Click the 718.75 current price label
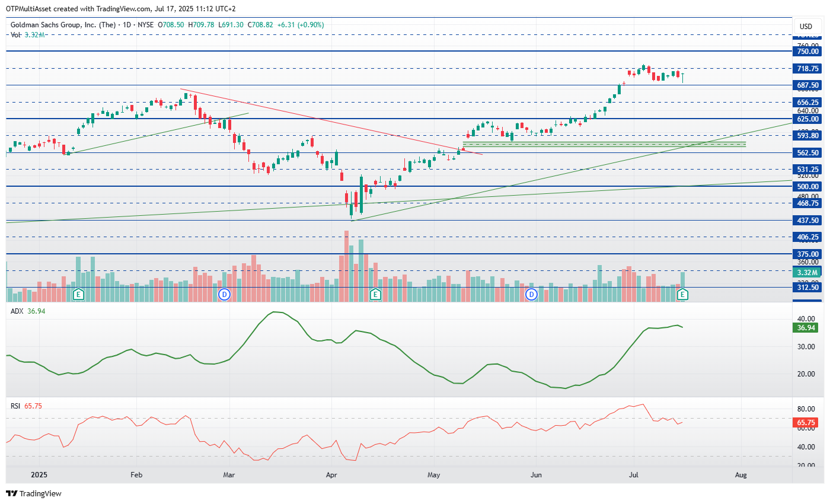 [806, 69]
